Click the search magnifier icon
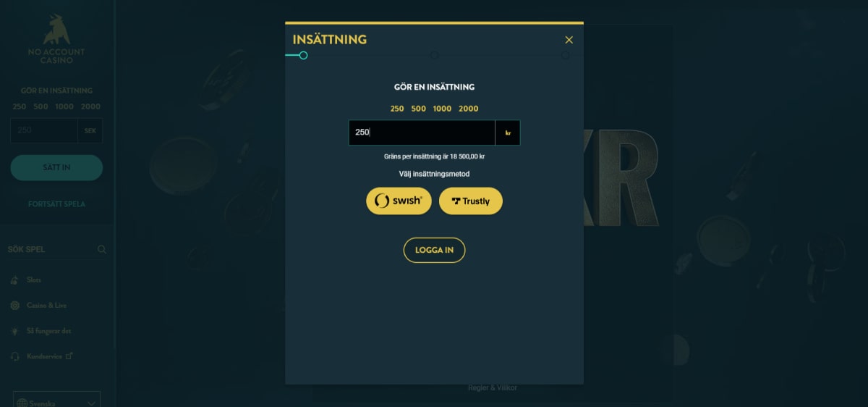 point(102,249)
